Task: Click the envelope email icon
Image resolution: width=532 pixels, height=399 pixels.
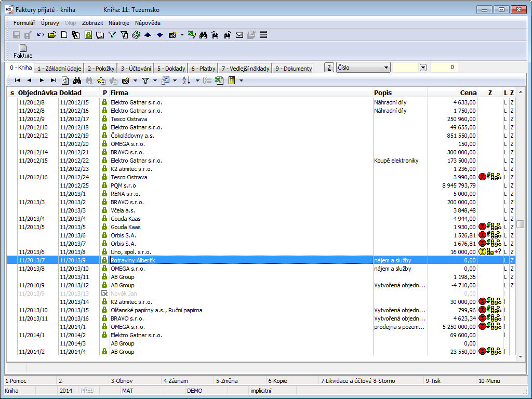Action: click(x=240, y=35)
